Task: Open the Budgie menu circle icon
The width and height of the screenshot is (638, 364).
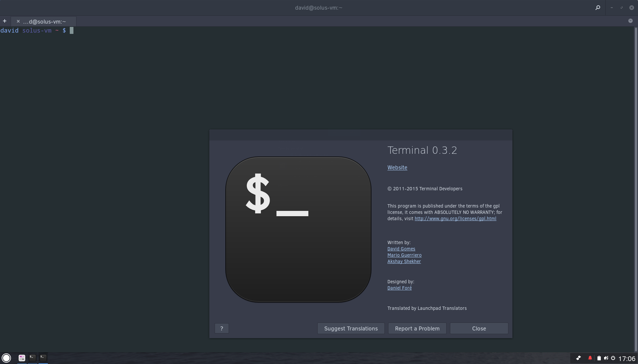Action: click(6, 358)
